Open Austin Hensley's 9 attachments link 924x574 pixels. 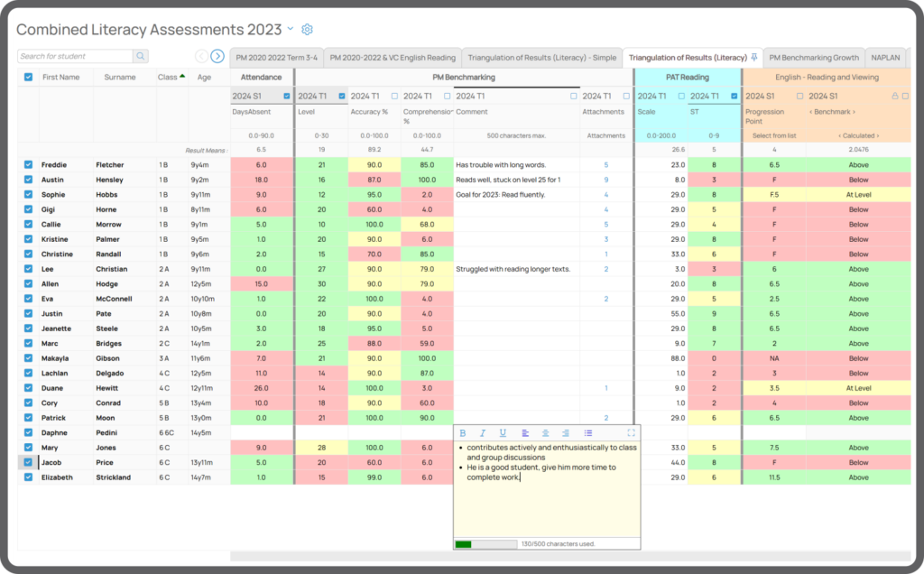tap(605, 180)
